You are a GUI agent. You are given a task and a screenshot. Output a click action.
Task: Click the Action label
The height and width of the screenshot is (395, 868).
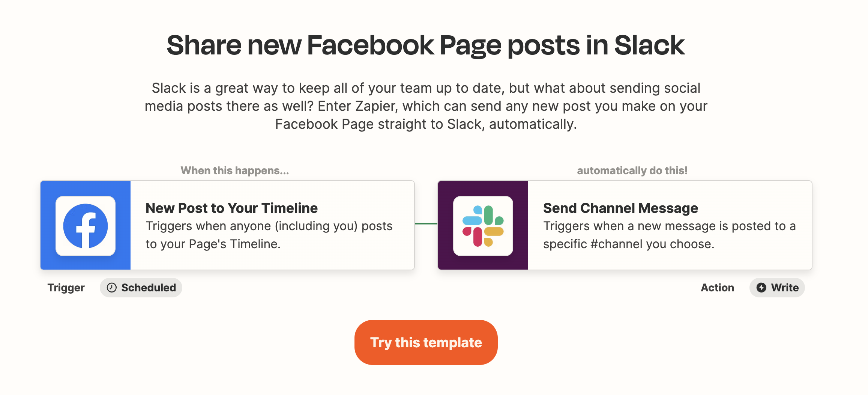click(717, 288)
